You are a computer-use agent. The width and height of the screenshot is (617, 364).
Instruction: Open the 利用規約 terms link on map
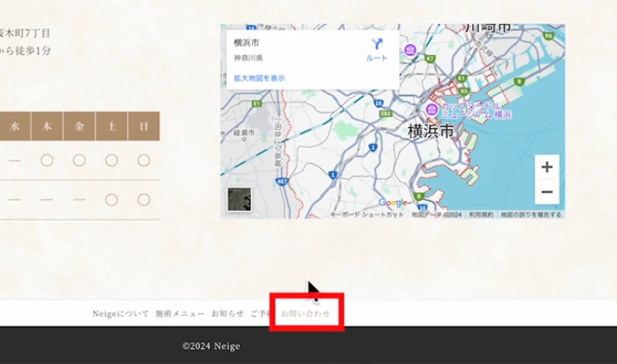480,214
